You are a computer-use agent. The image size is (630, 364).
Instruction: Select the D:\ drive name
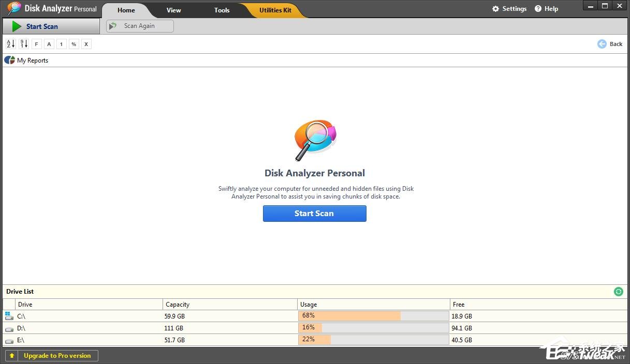(21, 328)
